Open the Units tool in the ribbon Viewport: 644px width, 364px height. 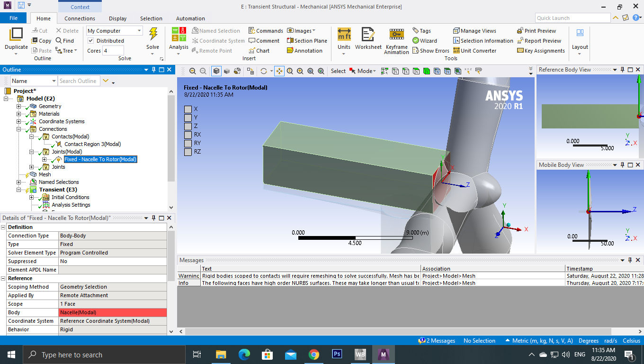[x=344, y=35]
